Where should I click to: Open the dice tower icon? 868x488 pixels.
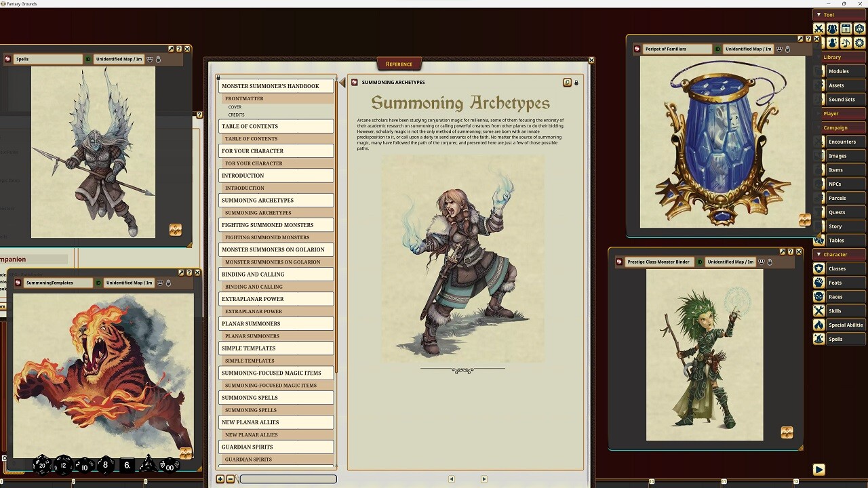tap(860, 29)
